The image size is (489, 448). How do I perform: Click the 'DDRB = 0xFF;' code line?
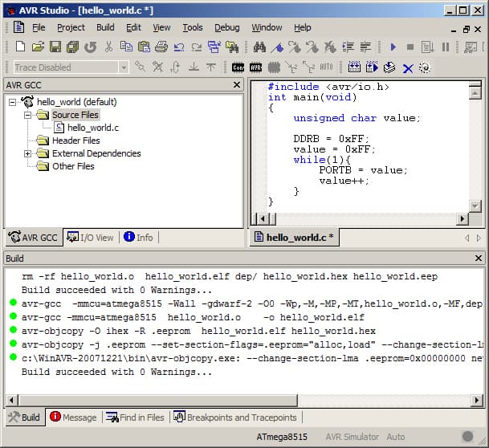pyautogui.click(x=331, y=138)
